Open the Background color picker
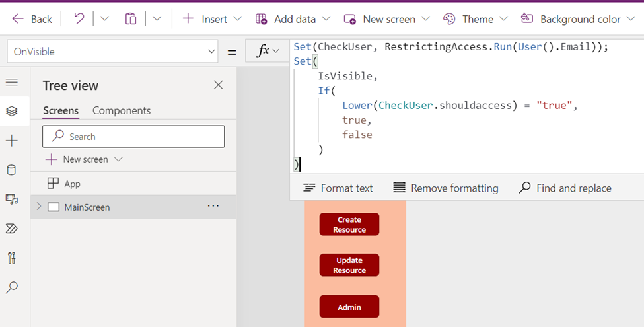The height and width of the screenshot is (327, 644). pyautogui.click(x=578, y=19)
